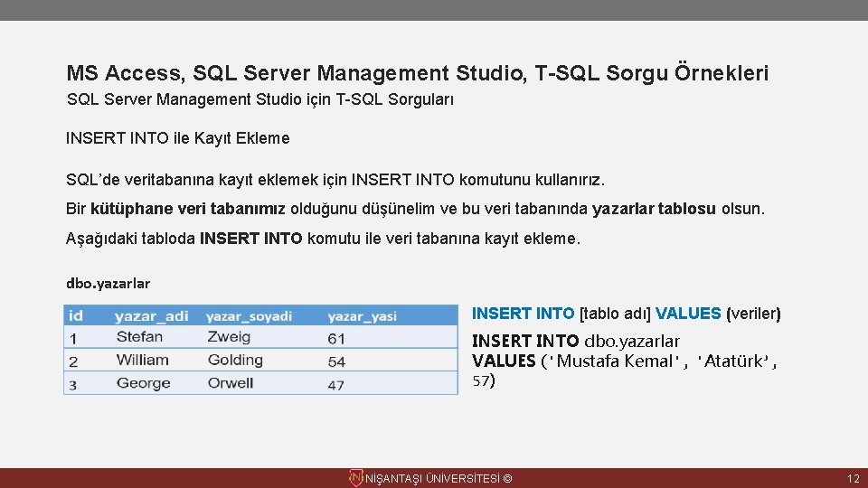The height and width of the screenshot is (488, 868).
Task: Click the '(veriler)' placeholder text
Action: [x=753, y=314]
